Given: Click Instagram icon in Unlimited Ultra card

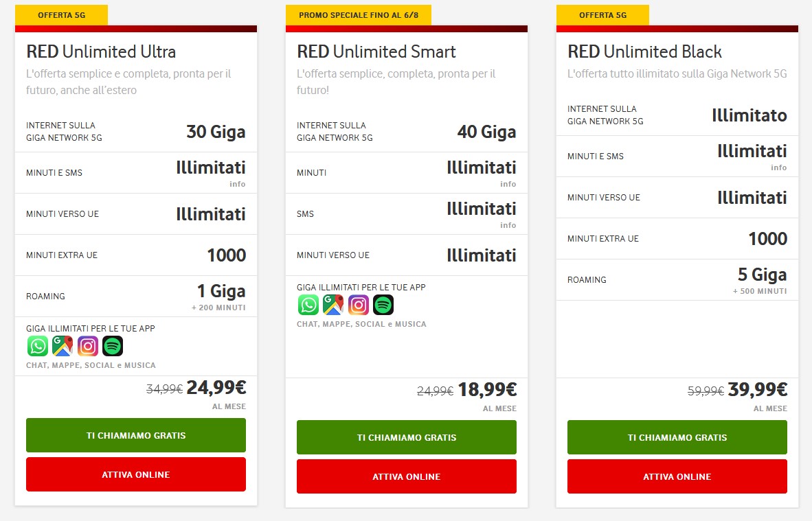Looking at the screenshot, I should (x=88, y=346).
